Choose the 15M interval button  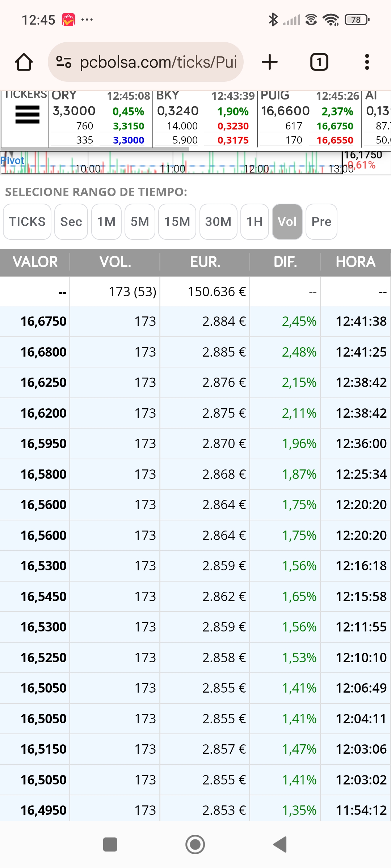177,222
